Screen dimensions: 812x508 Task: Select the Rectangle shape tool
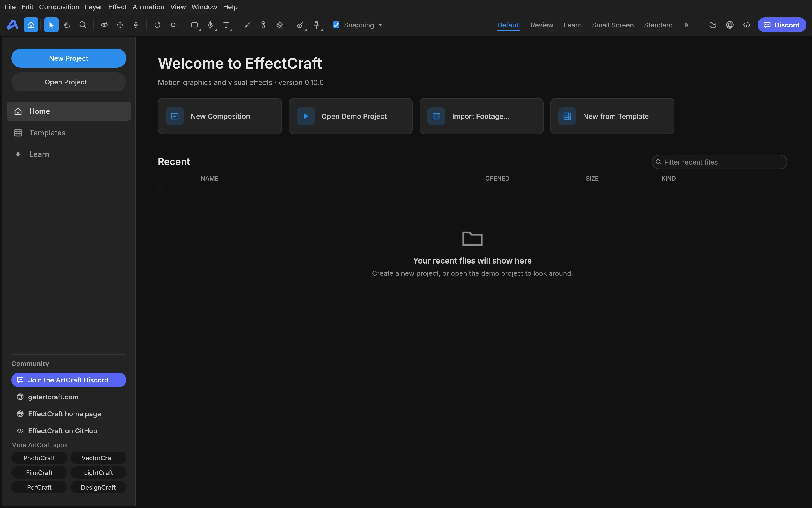point(194,25)
